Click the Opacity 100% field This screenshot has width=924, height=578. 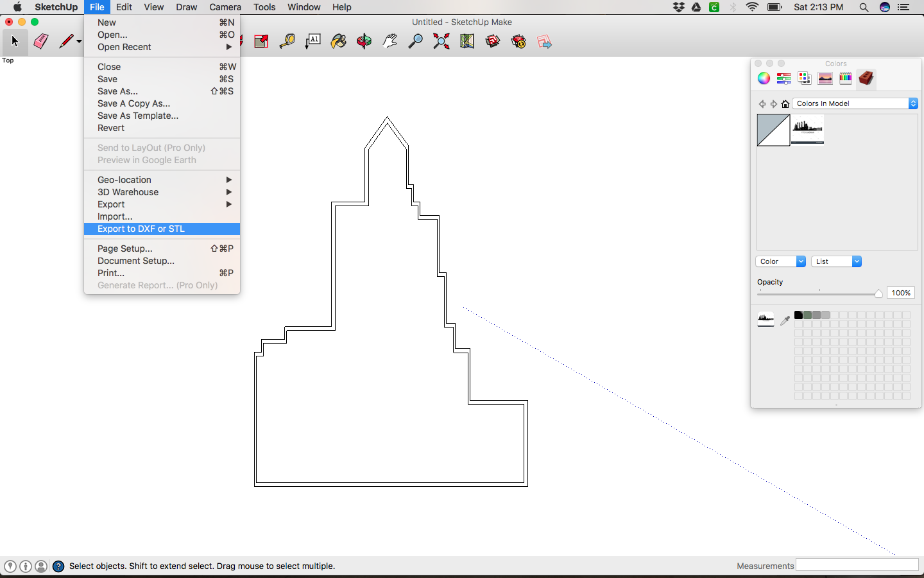pos(900,293)
